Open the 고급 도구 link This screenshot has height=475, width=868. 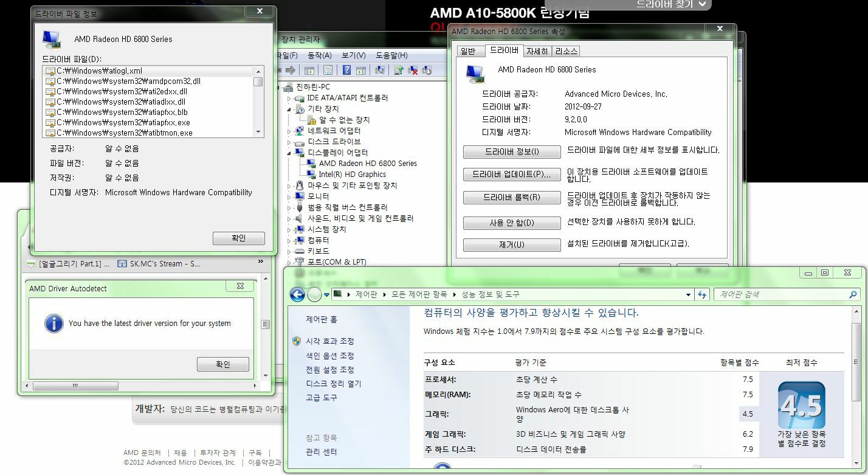(321, 398)
